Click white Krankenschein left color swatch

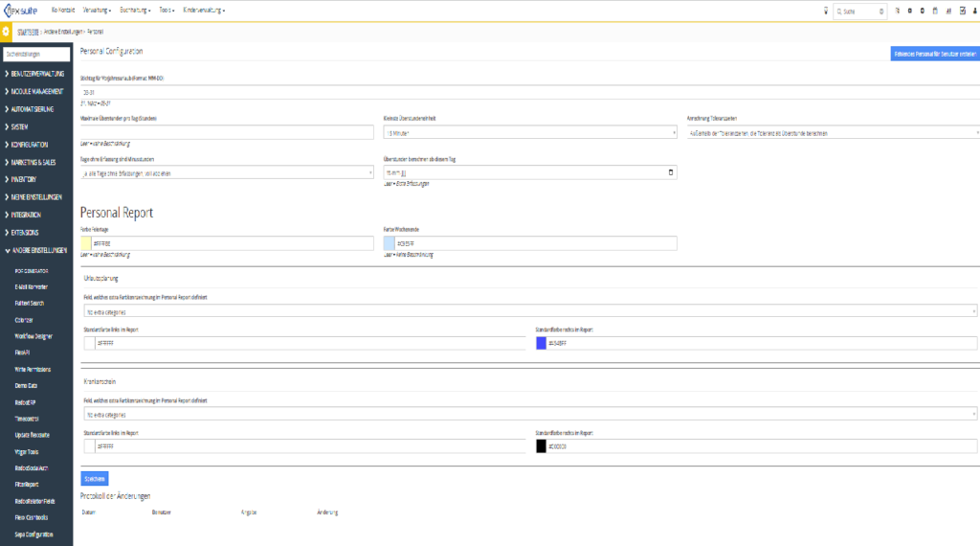pyautogui.click(x=89, y=446)
